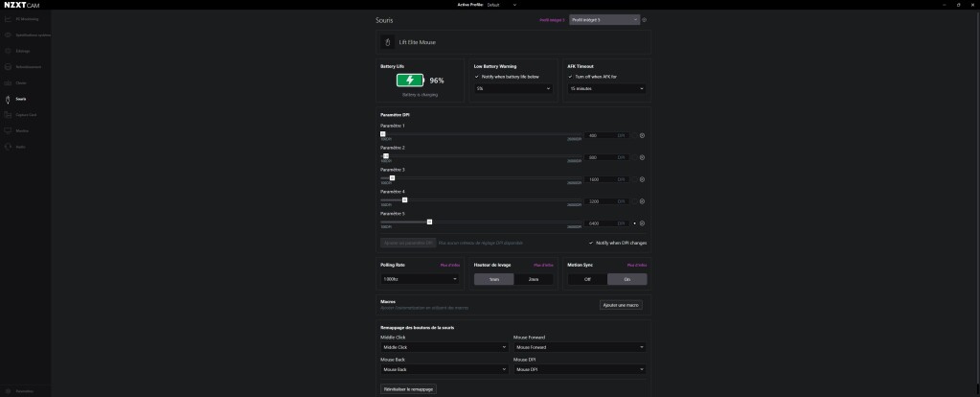Toggle Notify when DPI changes checkbox
The width and height of the screenshot is (980, 397).
(x=591, y=243)
